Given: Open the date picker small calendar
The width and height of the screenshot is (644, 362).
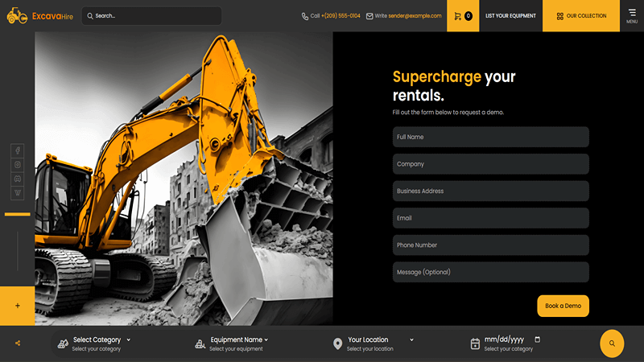Looking at the screenshot, I should (x=537, y=339).
